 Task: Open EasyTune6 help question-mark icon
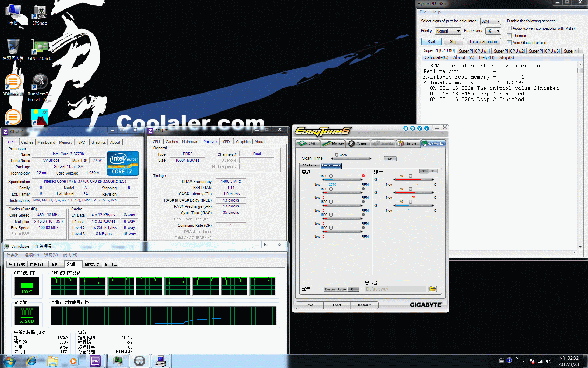point(420,128)
